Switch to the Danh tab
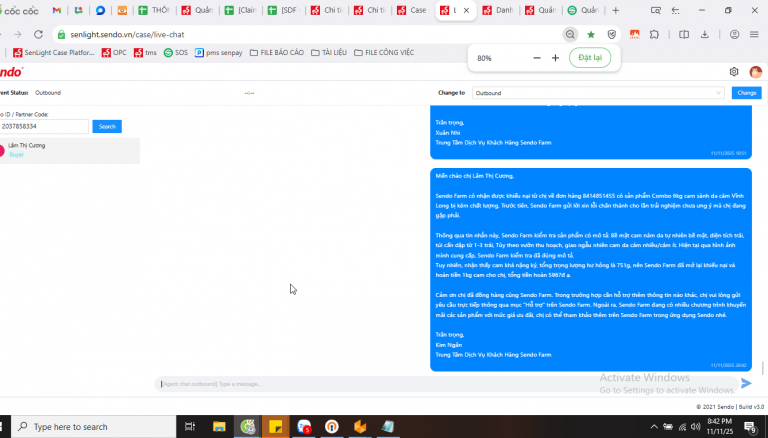Screen dimensions: 768x438 (x=498, y=10)
